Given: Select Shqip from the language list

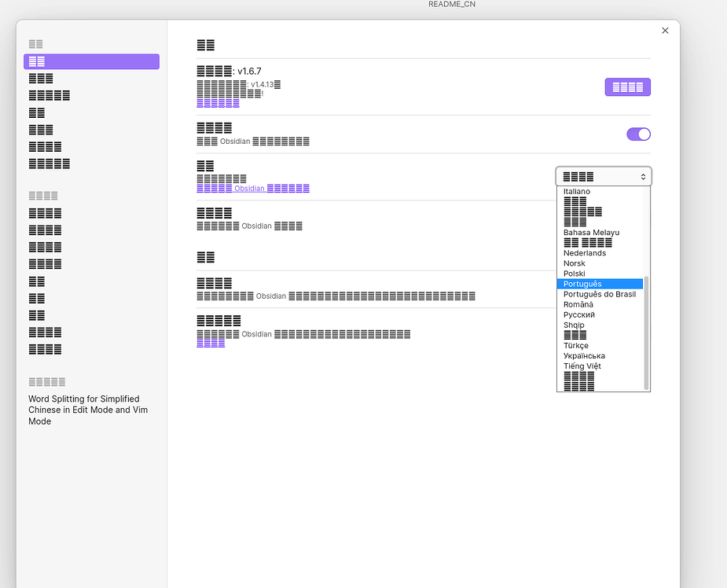Looking at the screenshot, I should pyautogui.click(x=574, y=325).
